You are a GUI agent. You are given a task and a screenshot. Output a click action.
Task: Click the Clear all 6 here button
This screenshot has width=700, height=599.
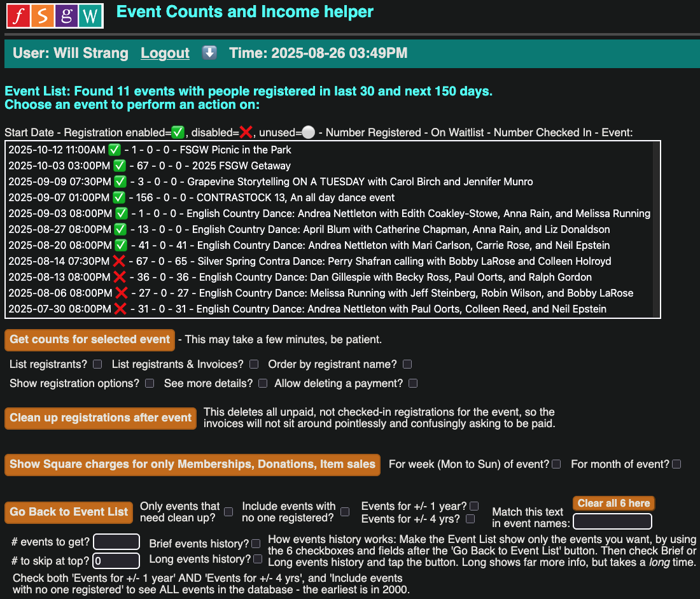point(613,504)
